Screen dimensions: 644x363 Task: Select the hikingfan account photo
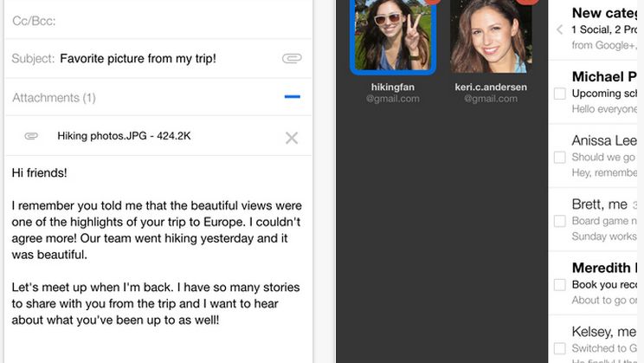coord(393,36)
